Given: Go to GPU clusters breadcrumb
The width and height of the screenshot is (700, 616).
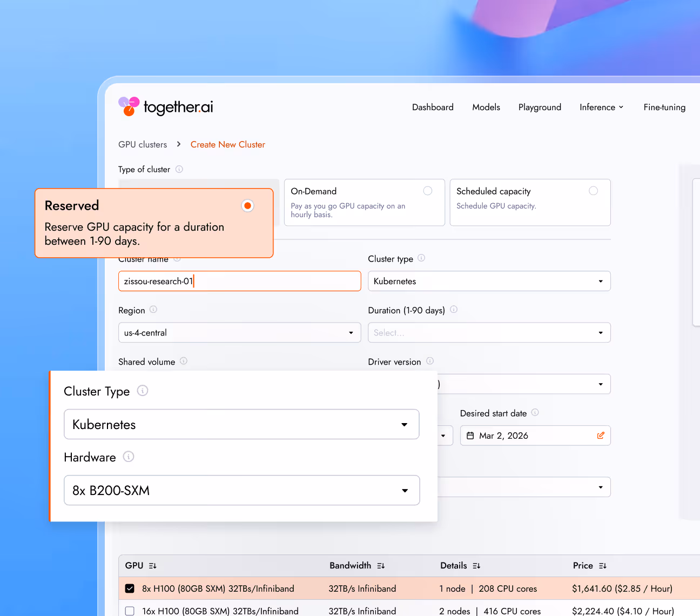Looking at the screenshot, I should click(143, 144).
